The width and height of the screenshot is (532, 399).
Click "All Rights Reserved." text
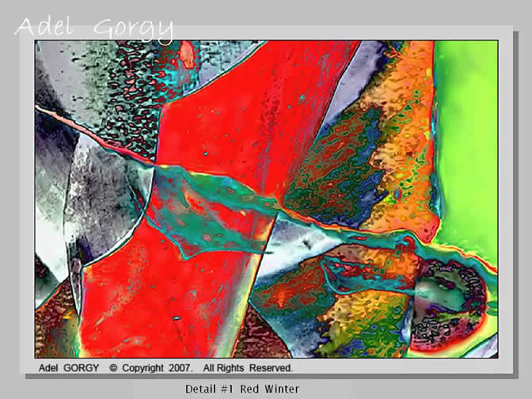coord(248,368)
